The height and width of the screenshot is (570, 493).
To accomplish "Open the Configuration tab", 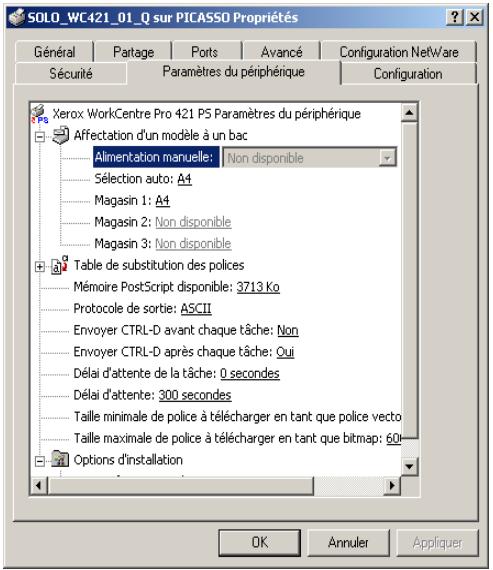I will 408,74.
